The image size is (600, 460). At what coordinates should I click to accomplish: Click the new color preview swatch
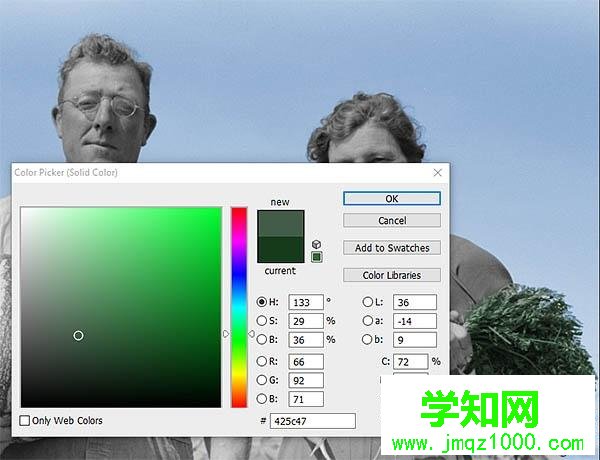281,223
